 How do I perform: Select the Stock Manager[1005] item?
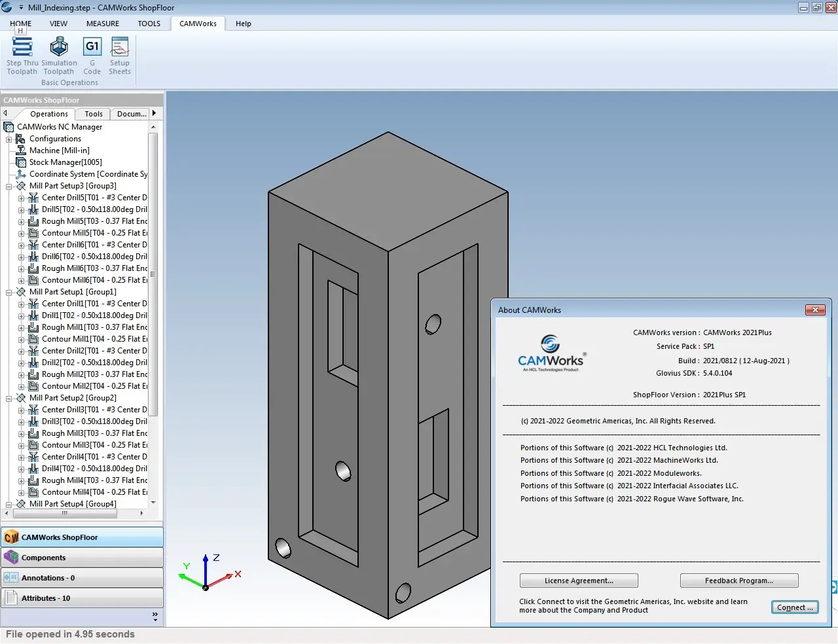point(65,162)
